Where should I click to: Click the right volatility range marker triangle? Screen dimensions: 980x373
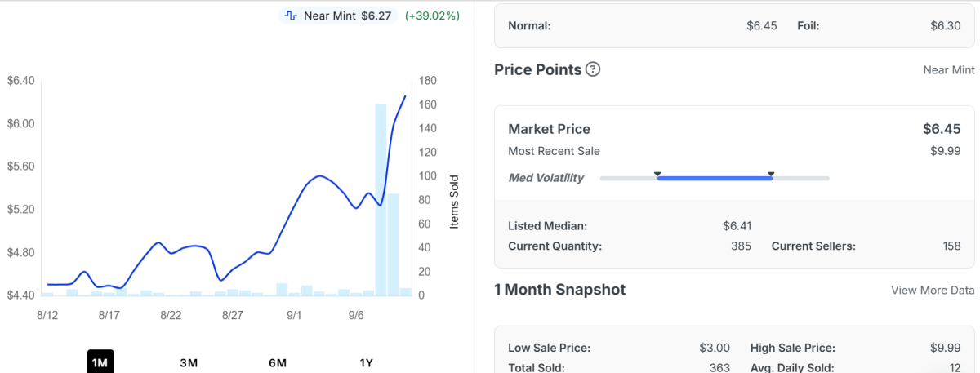[771, 174]
